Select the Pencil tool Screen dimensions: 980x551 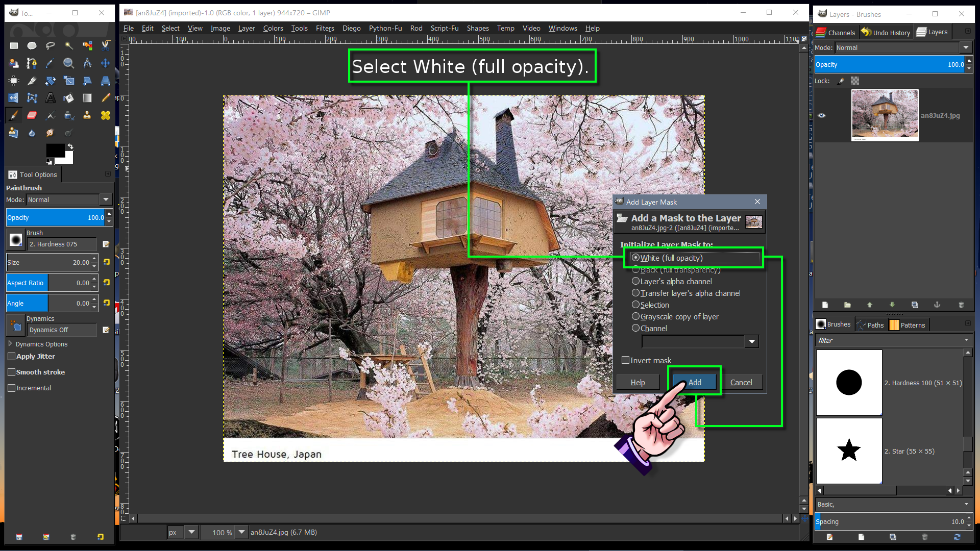tap(105, 98)
